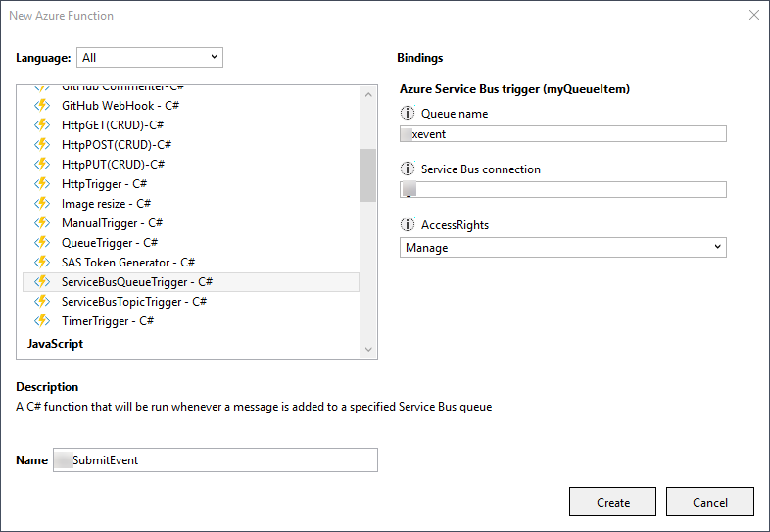Click the function icon next to HttpGET(CRUD)-C#
The height and width of the screenshot is (532, 770).
(x=42, y=124)
